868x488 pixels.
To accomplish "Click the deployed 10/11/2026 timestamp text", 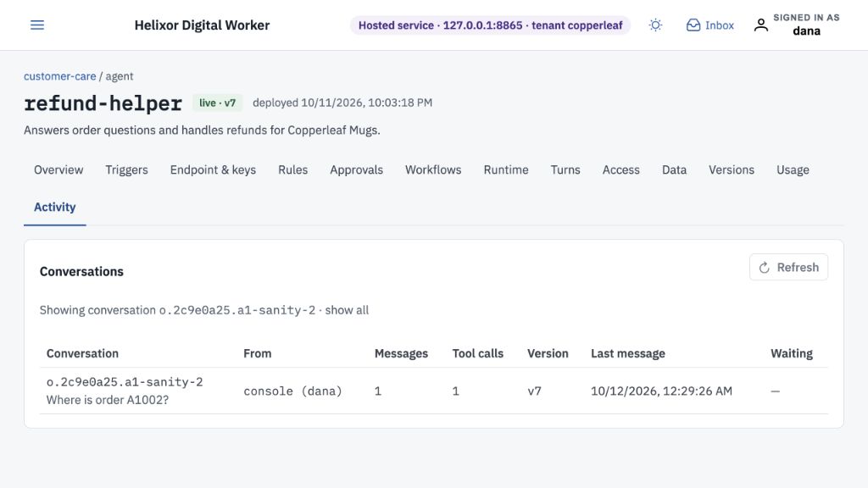I will pyautogui.click(x=342, y=103).
